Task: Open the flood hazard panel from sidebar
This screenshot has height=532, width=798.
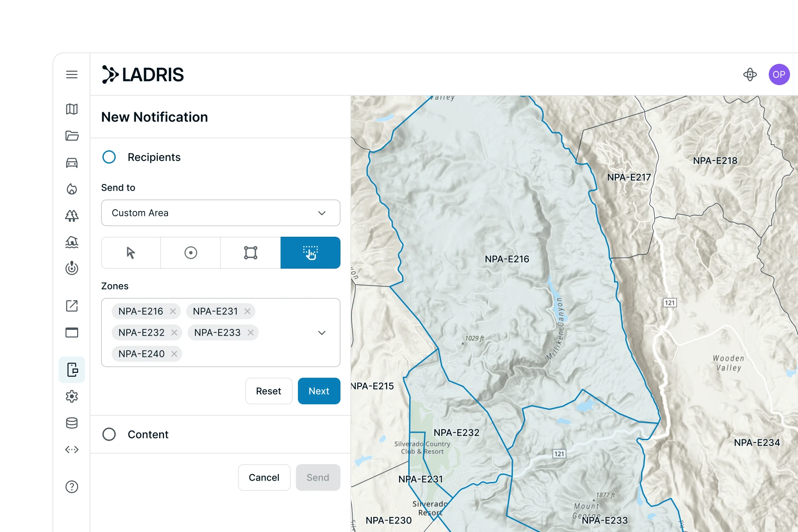Action: 72,243
